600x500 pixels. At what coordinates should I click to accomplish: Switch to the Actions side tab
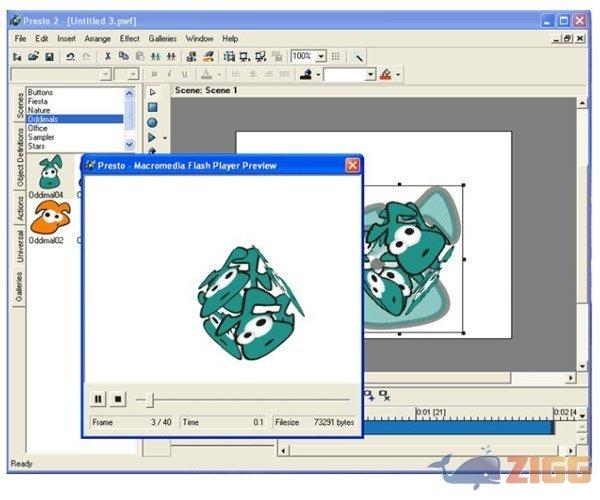point(20,208)
